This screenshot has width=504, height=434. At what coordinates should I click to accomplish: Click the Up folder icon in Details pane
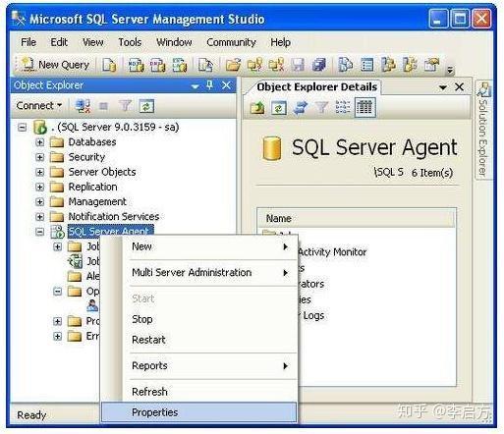pos(257,107)
